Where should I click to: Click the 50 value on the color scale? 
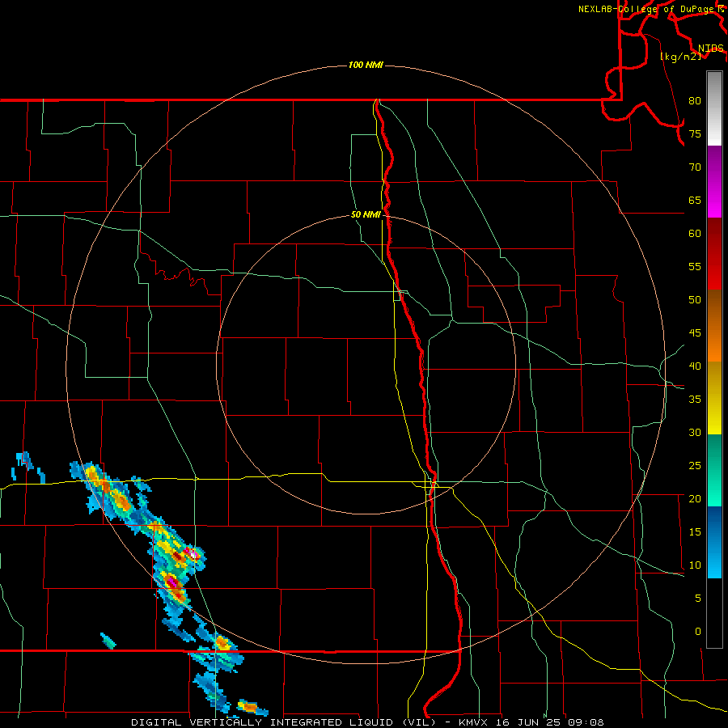695,300
